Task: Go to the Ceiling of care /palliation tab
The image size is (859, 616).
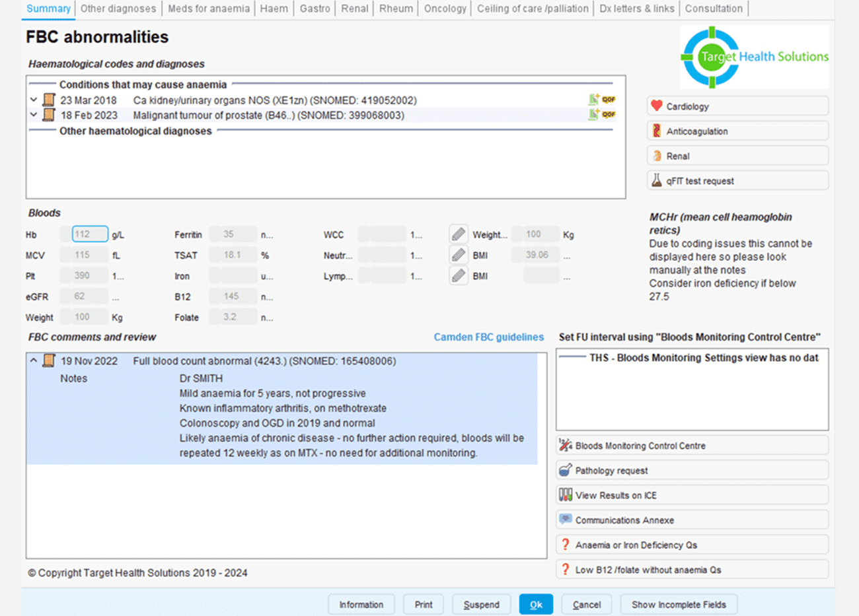Action: pyautogui.click(x=533, y=9)
